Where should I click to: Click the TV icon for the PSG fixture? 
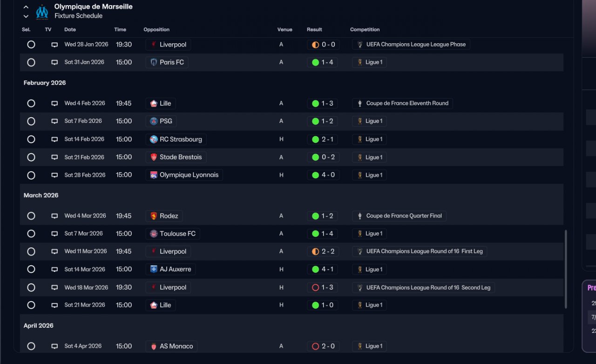point(54,121)
